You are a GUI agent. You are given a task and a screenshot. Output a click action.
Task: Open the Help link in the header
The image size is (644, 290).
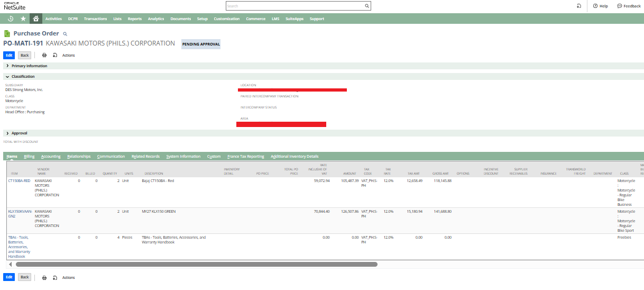click(600, 6)
